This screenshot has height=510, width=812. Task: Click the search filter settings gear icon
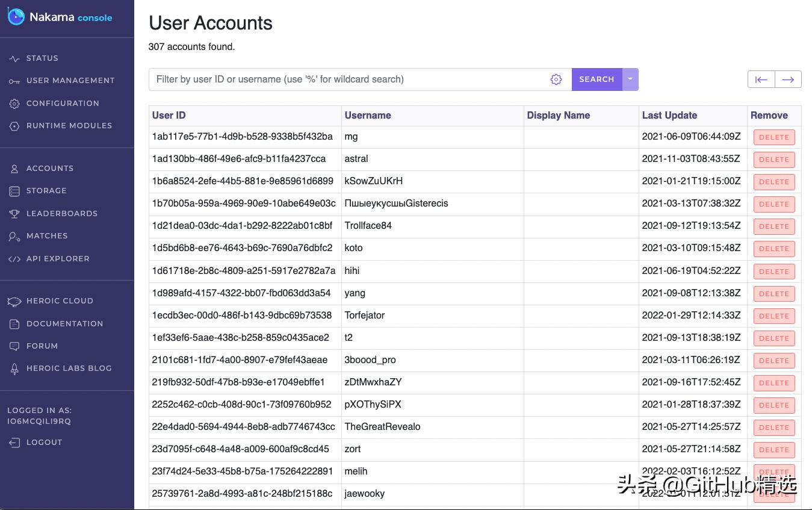pos(556,79)
